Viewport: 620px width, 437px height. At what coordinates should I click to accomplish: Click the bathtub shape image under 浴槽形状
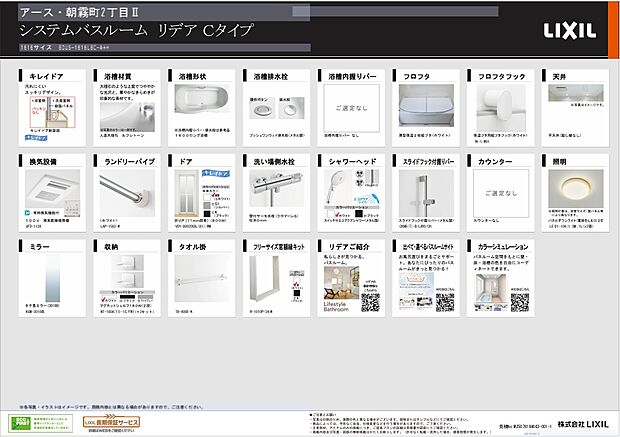(x=203, y=103)
